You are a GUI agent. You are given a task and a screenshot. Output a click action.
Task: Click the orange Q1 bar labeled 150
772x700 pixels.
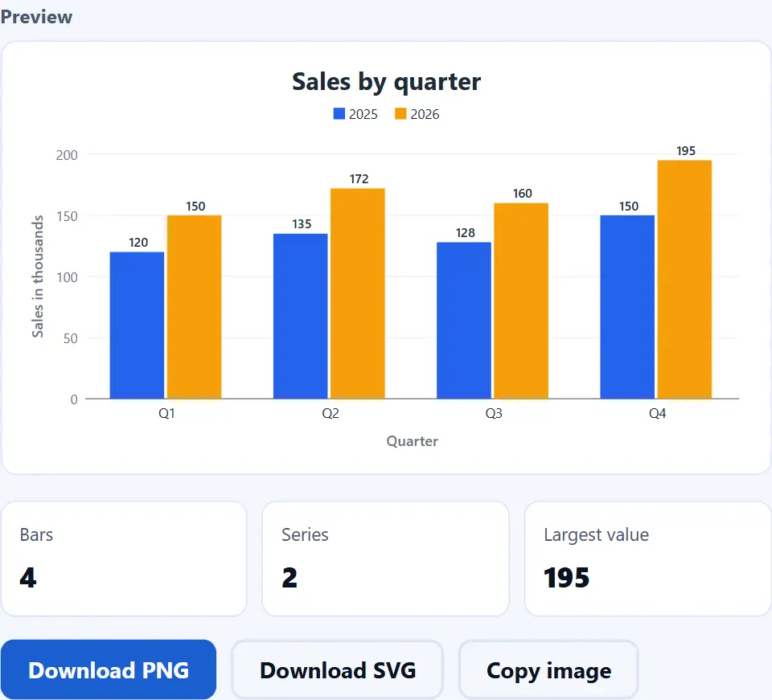click(x=194, y=307)
